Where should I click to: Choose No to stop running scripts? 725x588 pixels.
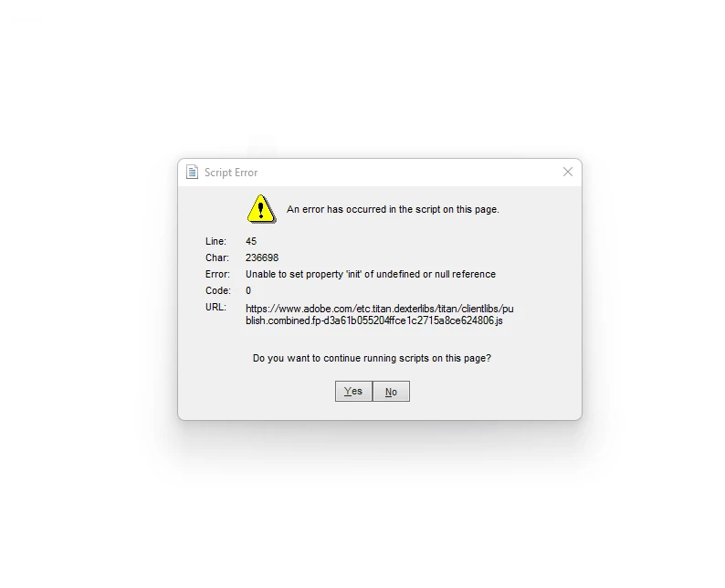(x=391, y=391)
